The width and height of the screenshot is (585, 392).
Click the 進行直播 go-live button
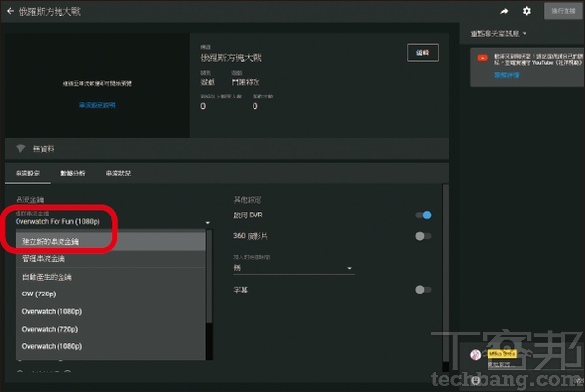563,11
